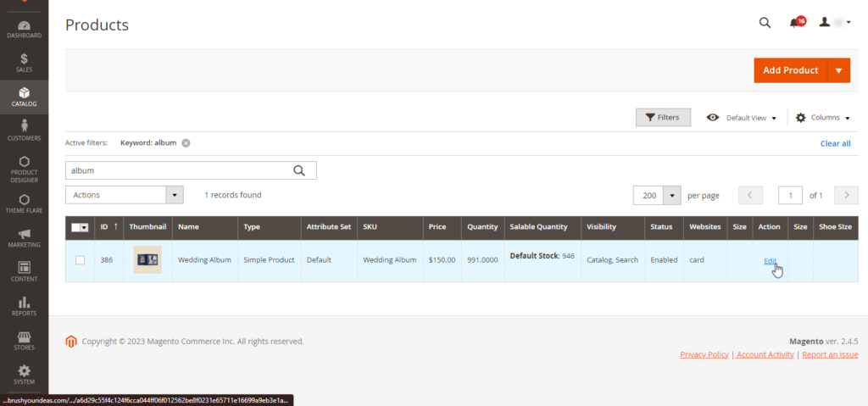Open the Filters panel
868x406 pixels.
click(663, 118)
